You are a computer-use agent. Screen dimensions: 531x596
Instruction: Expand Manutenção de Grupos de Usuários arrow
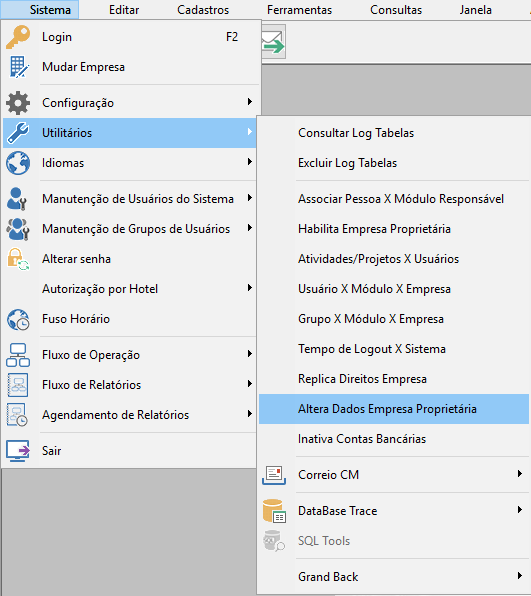click(250, 228)
